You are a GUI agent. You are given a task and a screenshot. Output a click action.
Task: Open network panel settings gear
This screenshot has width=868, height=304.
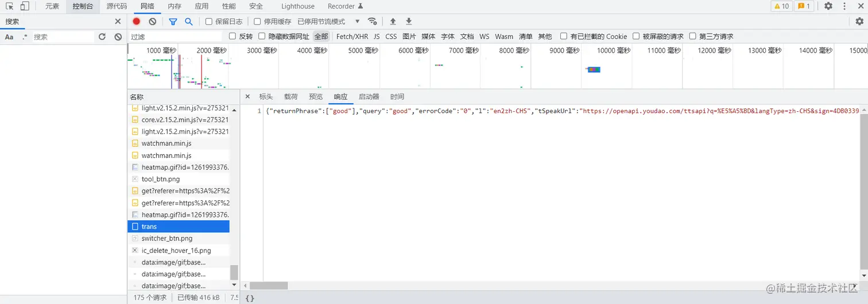tap(859, 21)
